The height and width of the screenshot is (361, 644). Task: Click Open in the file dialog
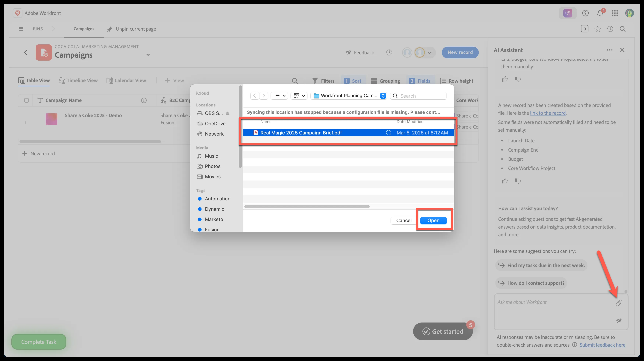click(433, 220)
